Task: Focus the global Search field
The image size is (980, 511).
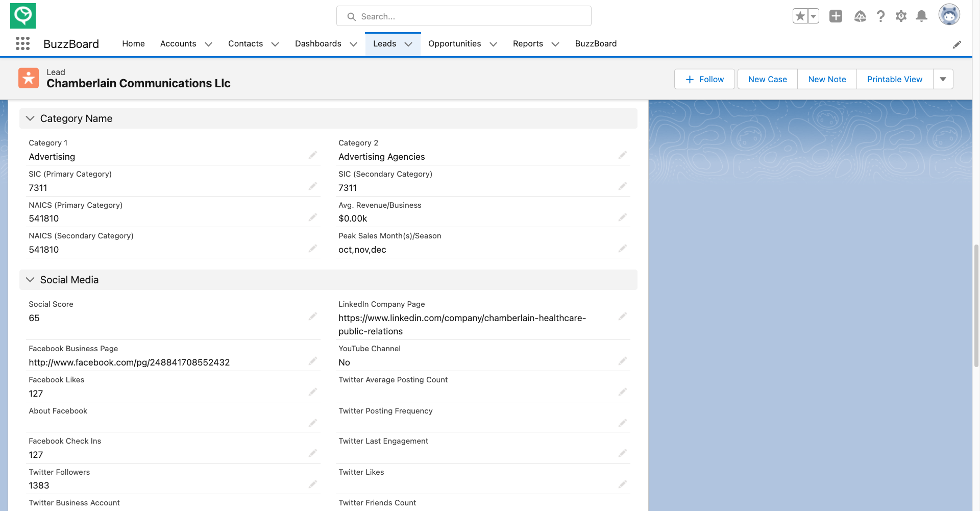Action: point(463,16)
